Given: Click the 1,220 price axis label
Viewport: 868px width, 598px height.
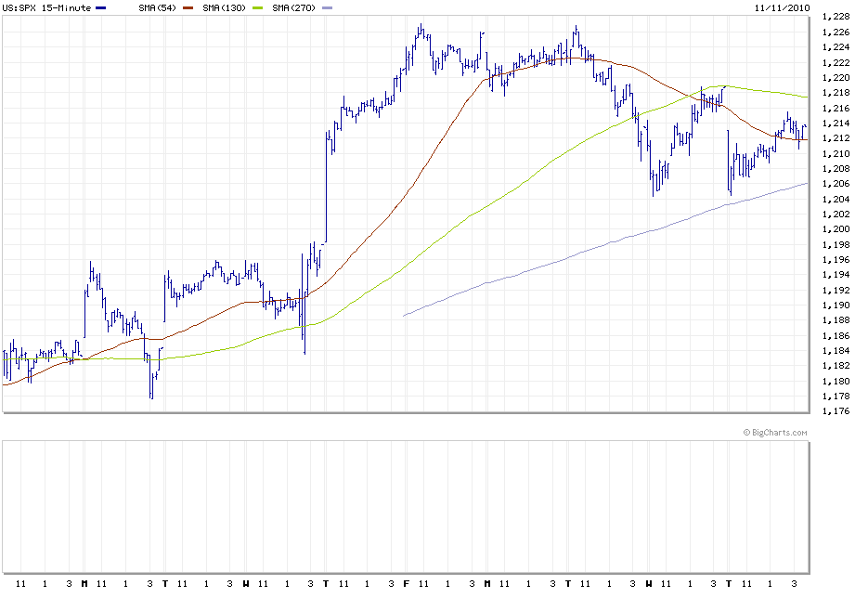Looking at the screenshot, I should click(x=836, y=77).
